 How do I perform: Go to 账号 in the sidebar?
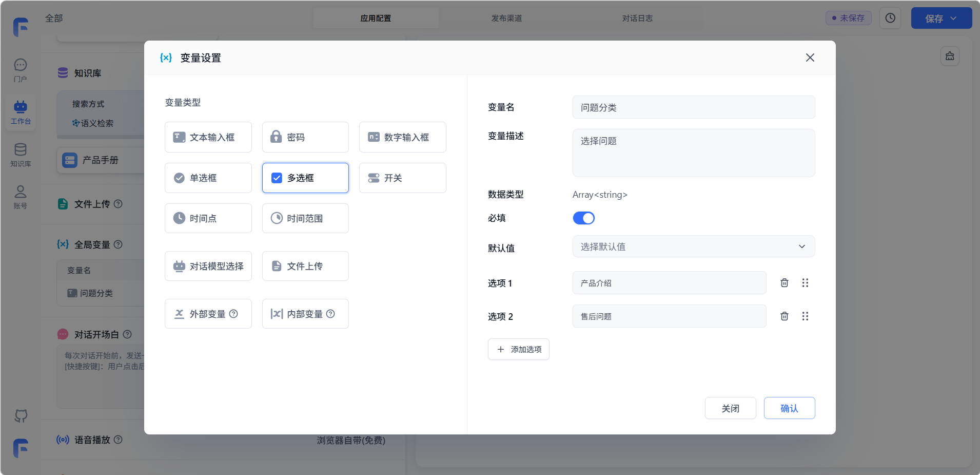(21, 197)
